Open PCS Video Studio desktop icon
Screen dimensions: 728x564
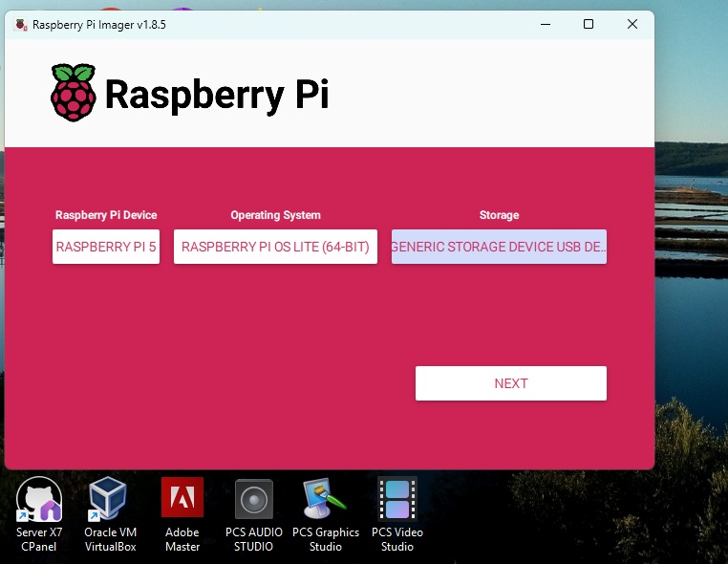397,514
